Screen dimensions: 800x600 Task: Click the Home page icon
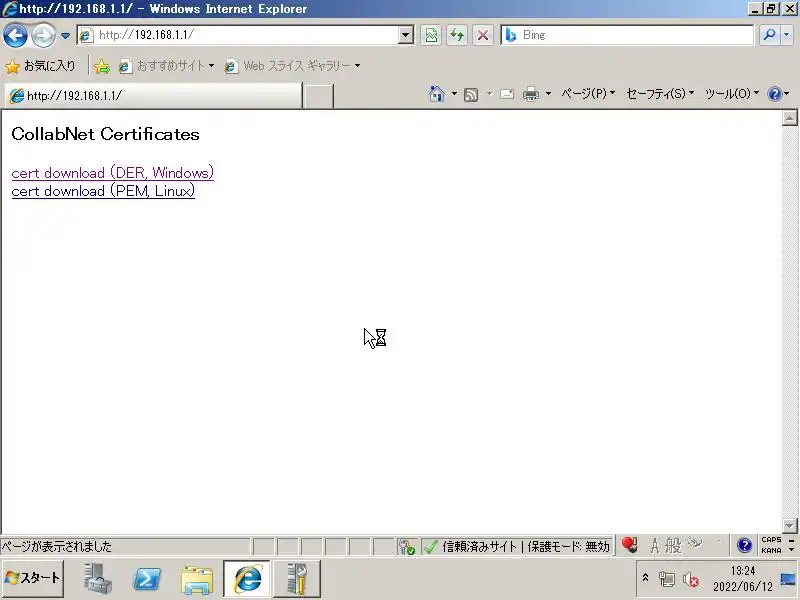(437, 94)
